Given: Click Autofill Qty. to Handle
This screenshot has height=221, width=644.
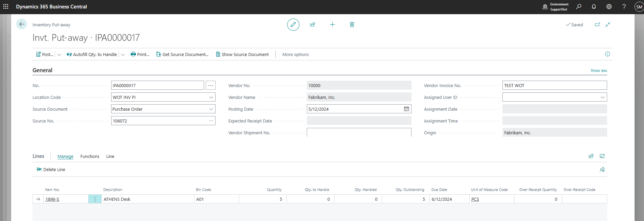Looking at the screenshot, I should coord(92,54).
